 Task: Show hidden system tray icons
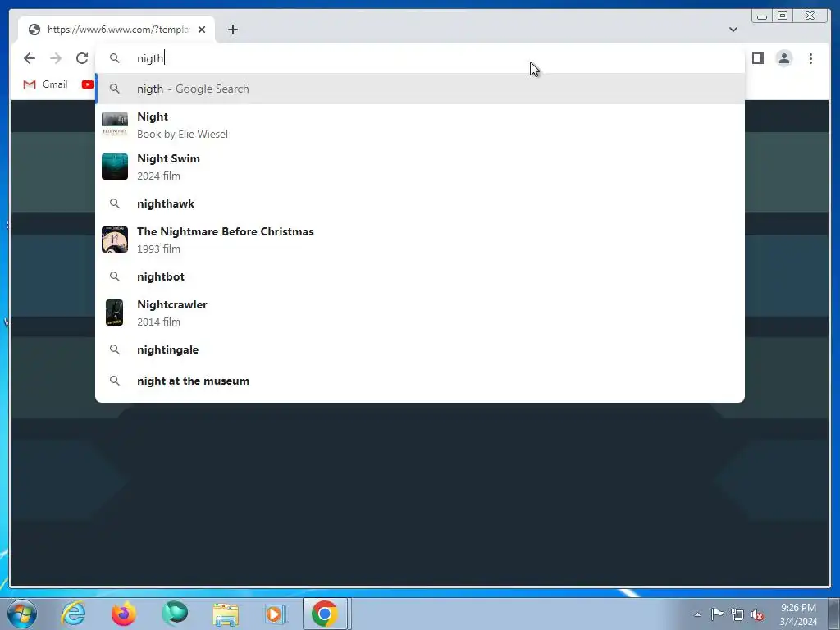coord(697,614)
